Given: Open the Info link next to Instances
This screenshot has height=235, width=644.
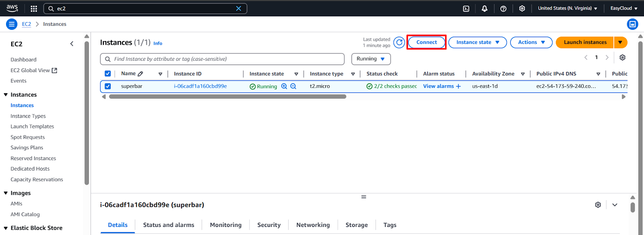Looking at the screenshot, I should (158, 43).
